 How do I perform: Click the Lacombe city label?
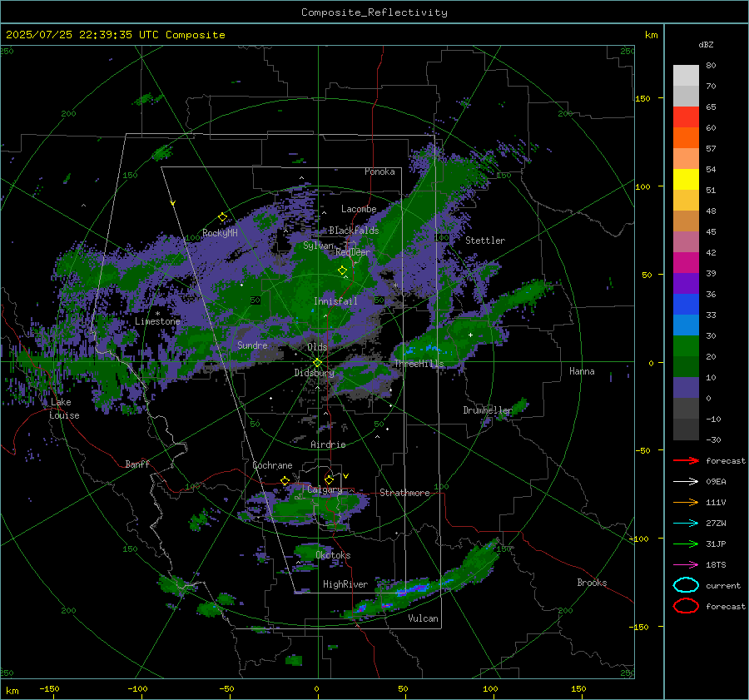(x=359, y=209)
